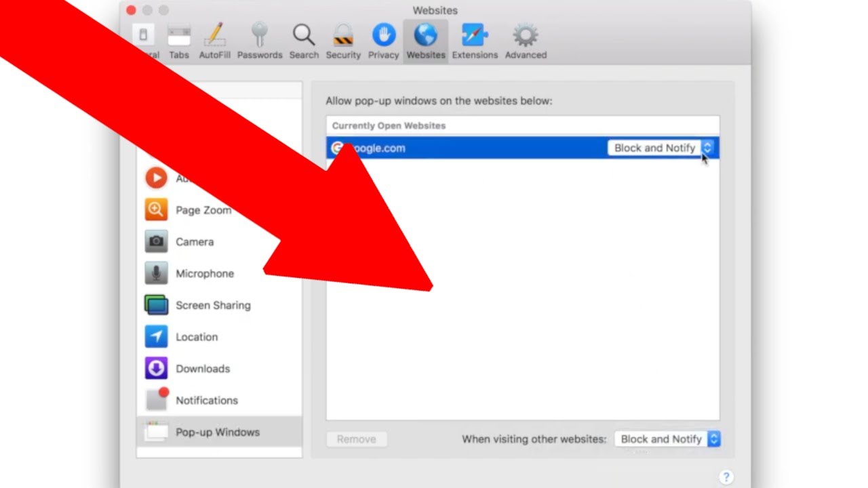868x488 pixels.
Task: Open Screen Sharing website settings
Action: pyautogui.click(x=212, y=305)
